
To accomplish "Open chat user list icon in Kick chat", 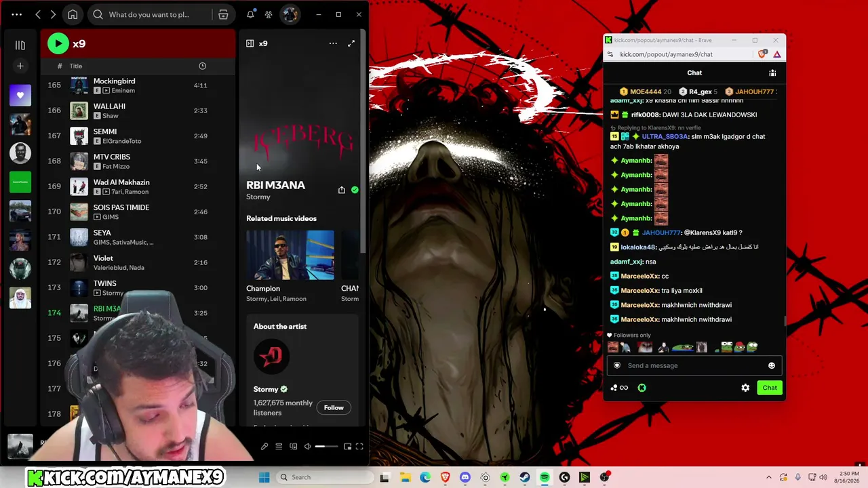I will (772, 73).
